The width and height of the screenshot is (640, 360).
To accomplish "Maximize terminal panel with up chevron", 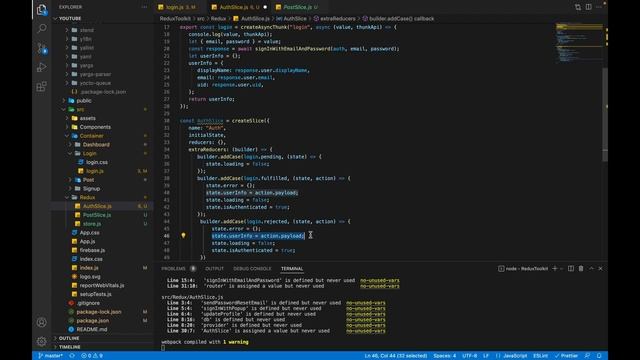I will 591,269.
